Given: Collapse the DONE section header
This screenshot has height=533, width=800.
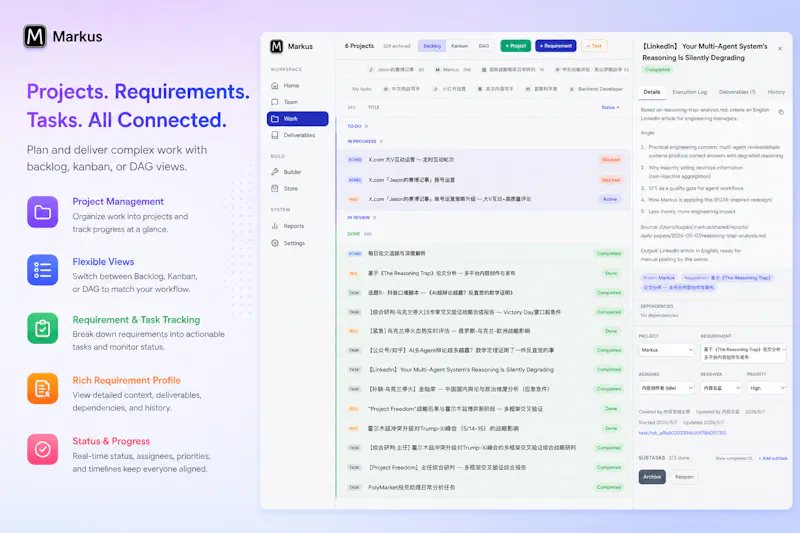Looking at the screenshot, I should (359, 234).
